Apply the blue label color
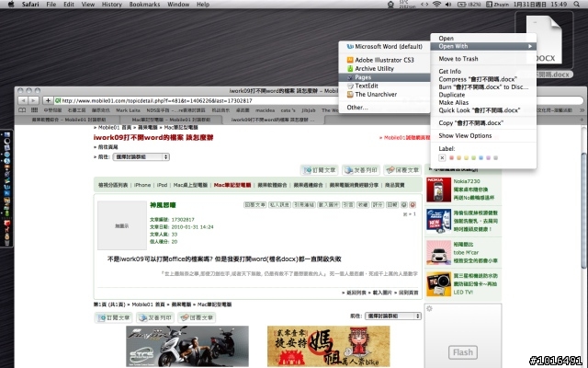Viewport: 588px width, 368px height. 481,157
